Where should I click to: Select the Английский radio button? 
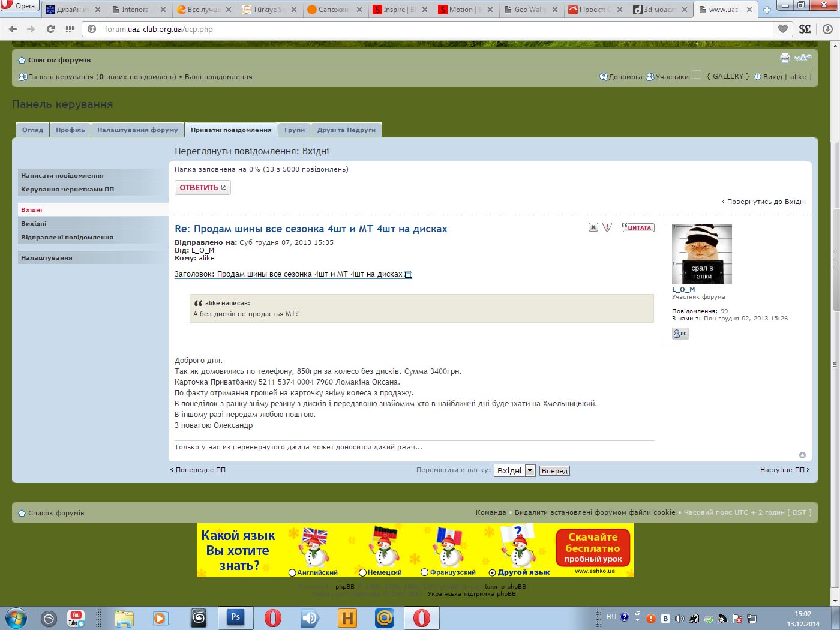pyautogui.click(x=293, y=572)
